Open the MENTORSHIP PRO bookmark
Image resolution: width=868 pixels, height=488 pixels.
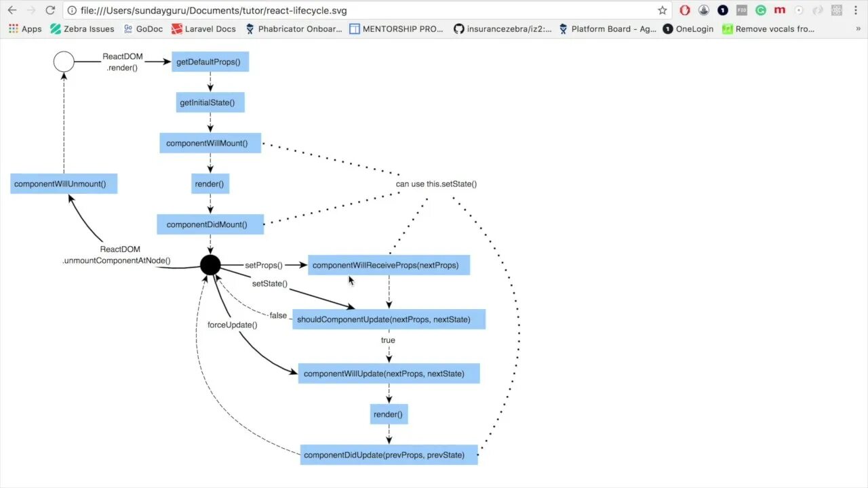(396, 29)
